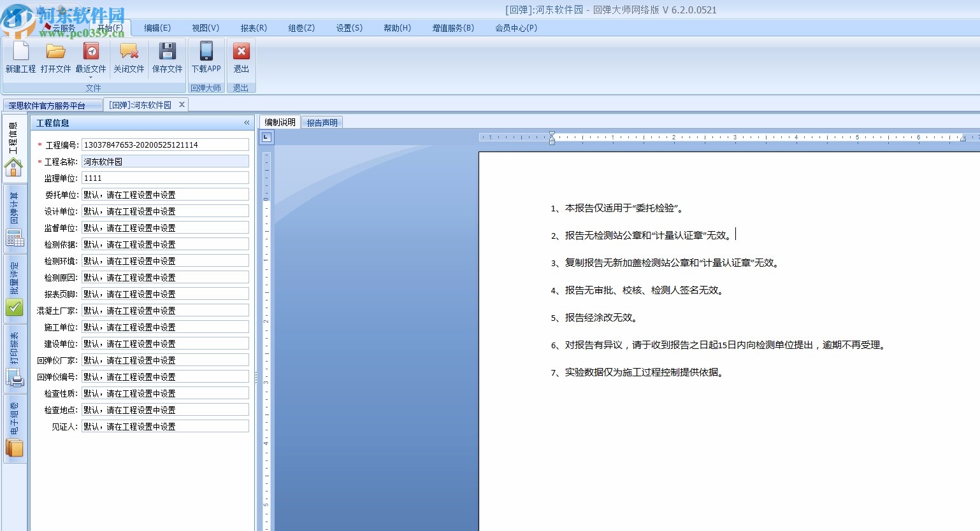Focus the 检查地点 input field
This screenshot has height=531, width=980.
click(x=165, y=410)
